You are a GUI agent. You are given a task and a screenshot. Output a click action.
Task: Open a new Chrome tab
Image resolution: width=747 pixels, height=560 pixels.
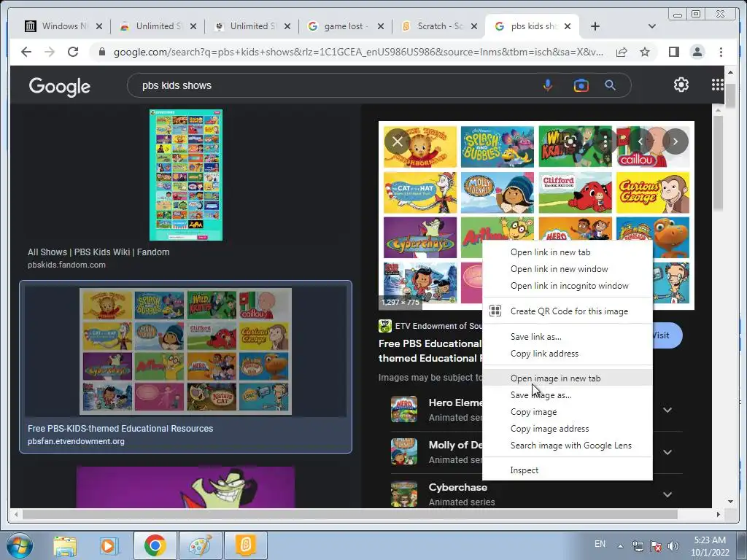tap(595, 27)
